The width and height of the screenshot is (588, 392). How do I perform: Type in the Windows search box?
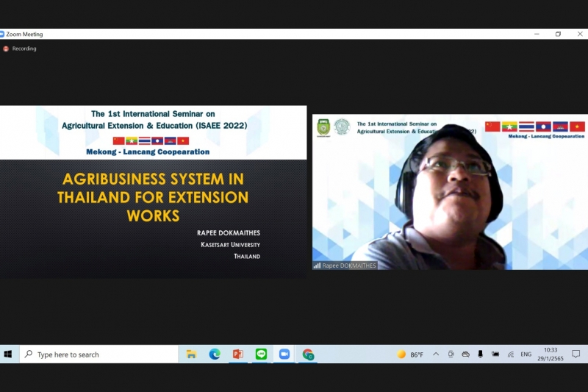(x=103, y=354)
